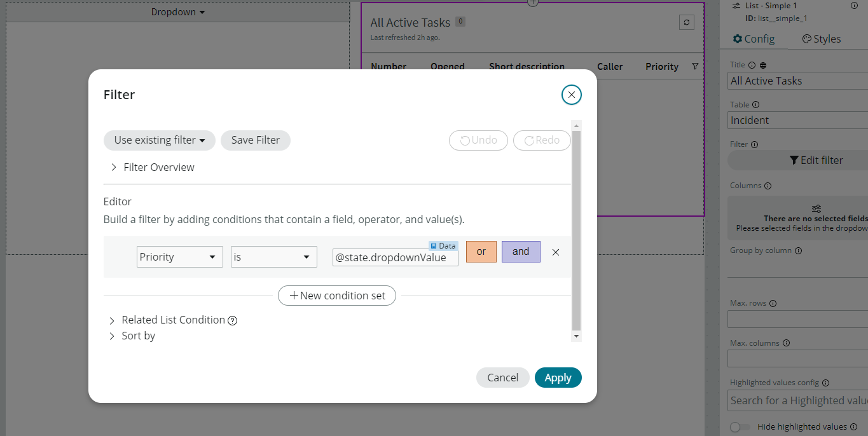
Task: Switch to the Config tab
Action: [x=754, y=39]
